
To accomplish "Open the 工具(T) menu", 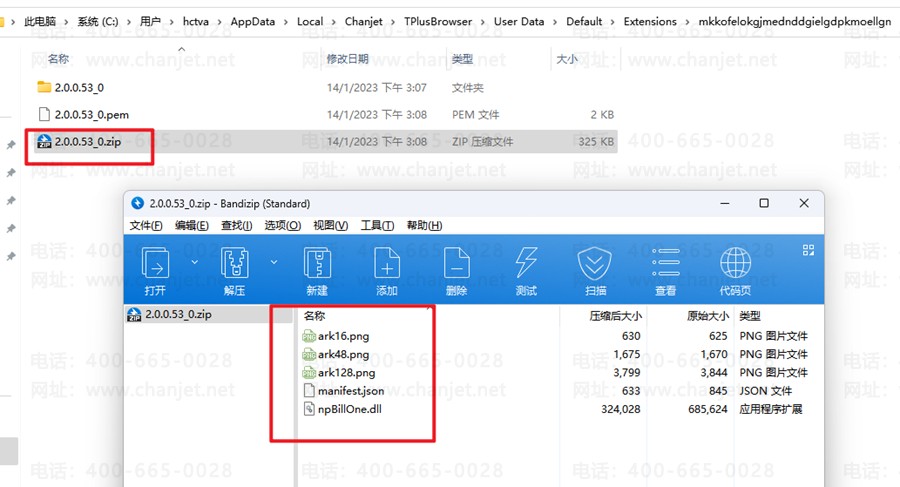I will pos(377,225).
